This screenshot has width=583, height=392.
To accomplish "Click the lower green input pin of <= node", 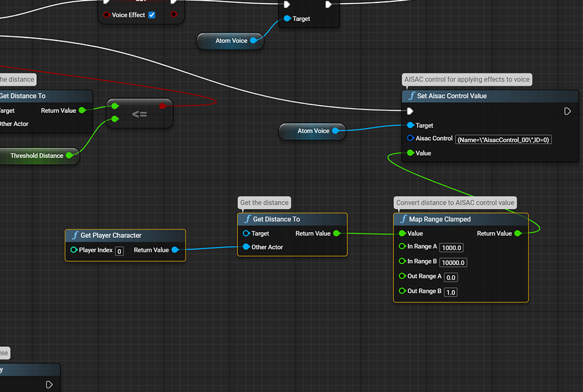I will click(x=115, y=119).
